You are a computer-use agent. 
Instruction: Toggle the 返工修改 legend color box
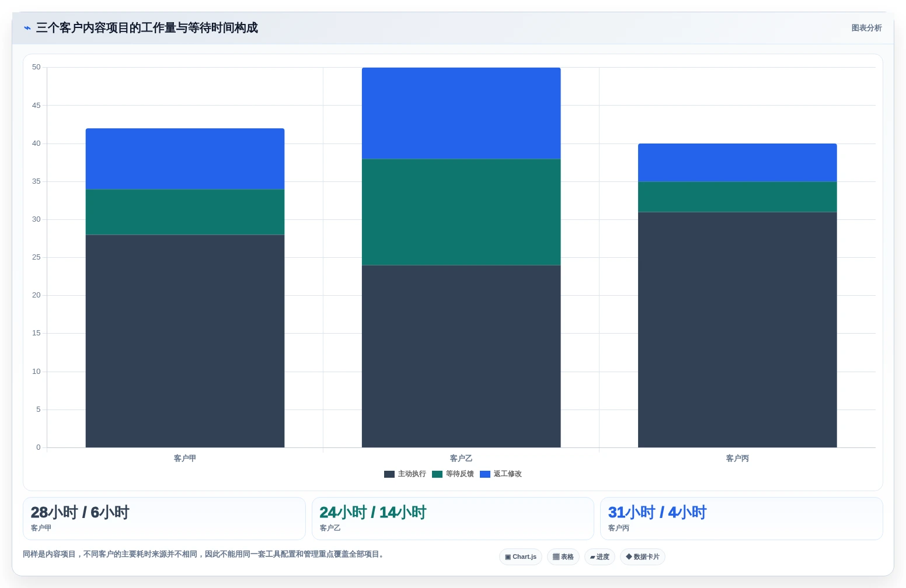[485, 474]
